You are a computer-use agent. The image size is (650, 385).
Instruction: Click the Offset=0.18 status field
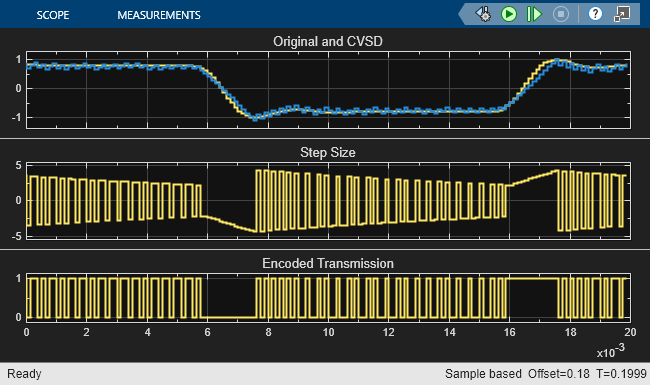tap(558, 374)
